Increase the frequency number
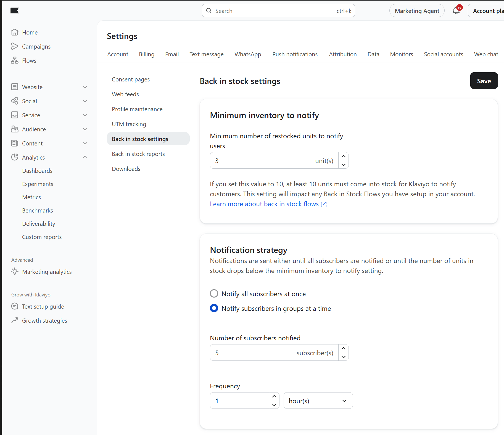This screenshot has height=435, width=504. pyautogui.click(x=274, y=396)
